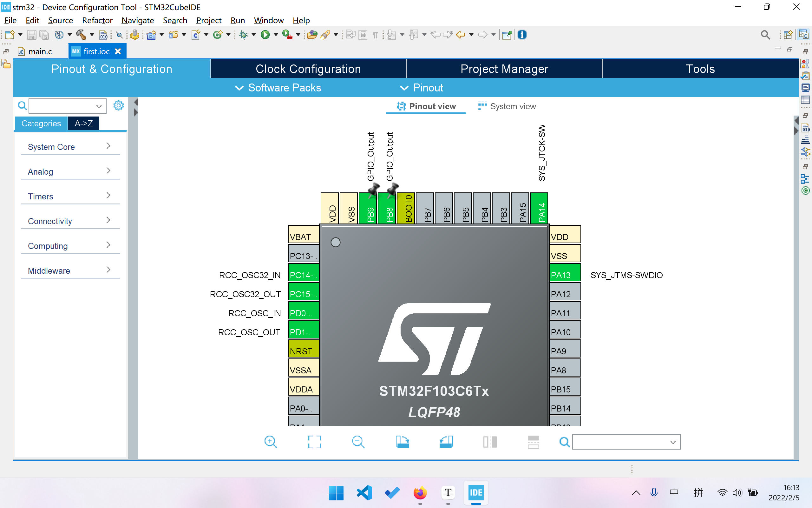The image size is (812, 508).
Task: Close the first.ioc editor tab
Action: (118, 51)
